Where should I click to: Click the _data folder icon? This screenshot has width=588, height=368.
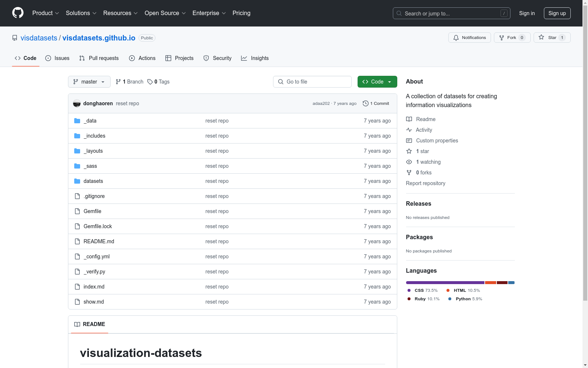(x=77, y=121)
